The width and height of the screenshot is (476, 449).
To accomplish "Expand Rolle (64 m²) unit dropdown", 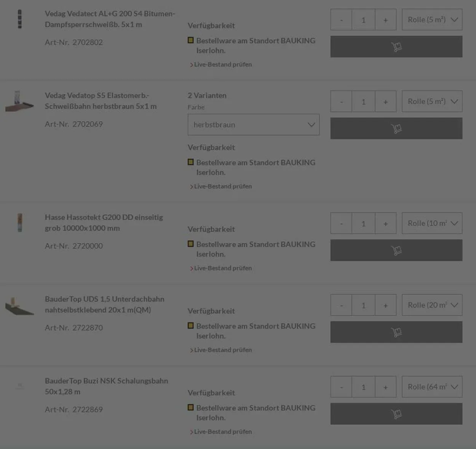I will click(432, 387).
